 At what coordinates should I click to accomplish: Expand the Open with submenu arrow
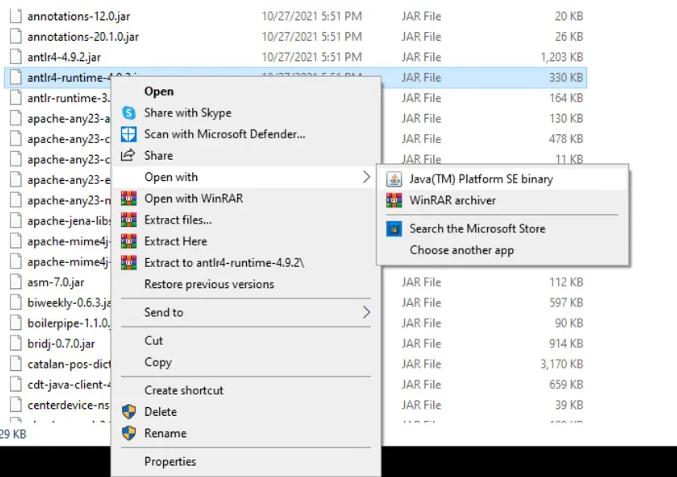366,177
